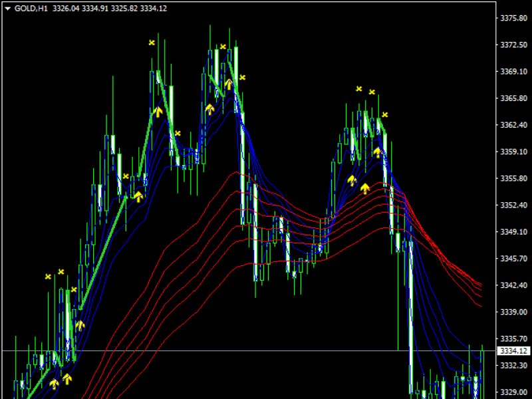Select the rightmost yellow up arrow
The width and height of the screenshot is (532, 399).
coord(377,152)
